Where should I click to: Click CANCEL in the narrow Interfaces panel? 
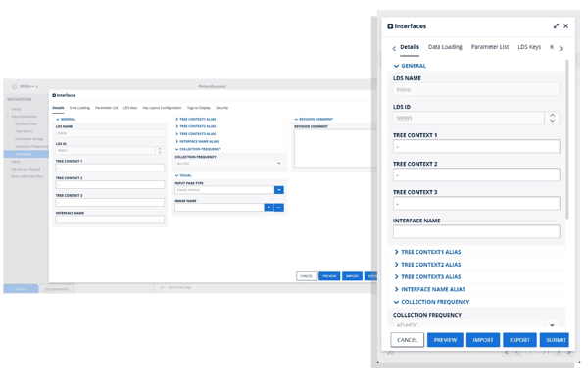[408, 340]
